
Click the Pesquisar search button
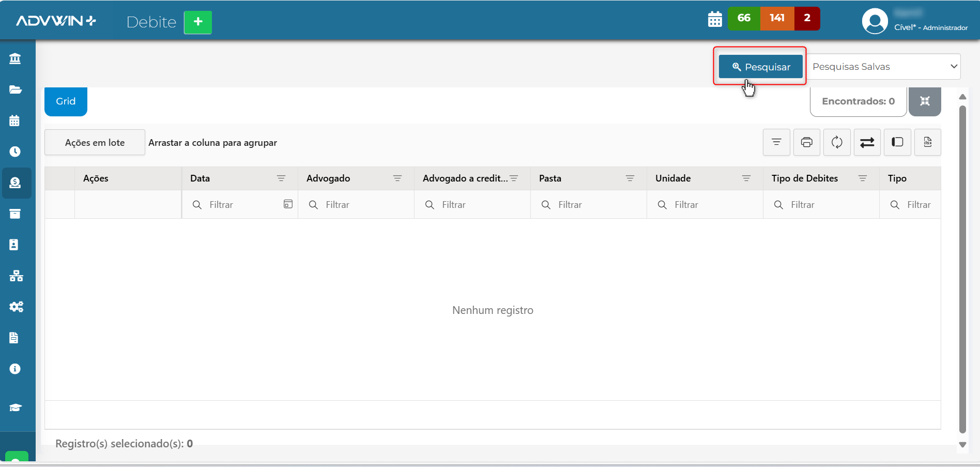(761, 67)
